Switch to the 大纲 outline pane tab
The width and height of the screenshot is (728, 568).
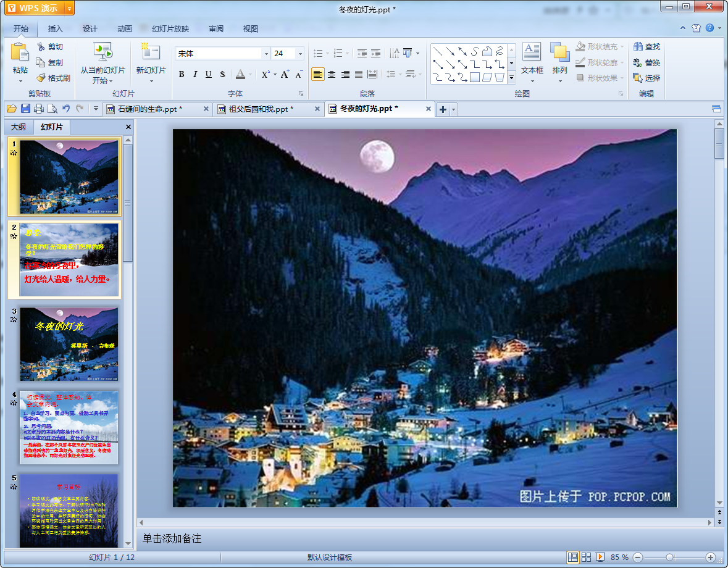19,127
